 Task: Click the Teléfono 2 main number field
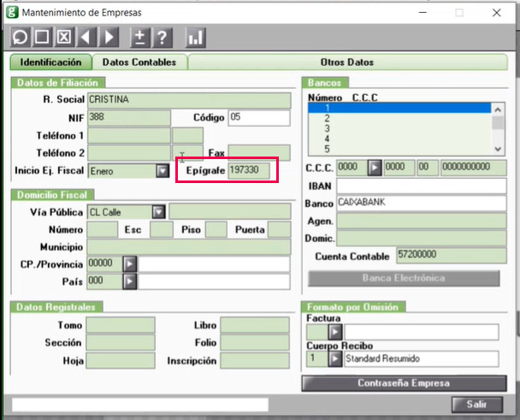pos(129,153)
